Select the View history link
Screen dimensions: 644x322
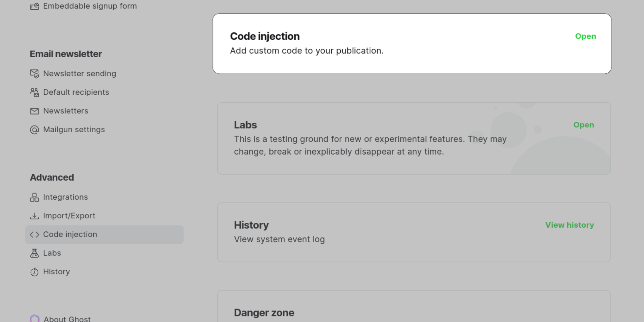pyautogui.click(x=569, y=225)
